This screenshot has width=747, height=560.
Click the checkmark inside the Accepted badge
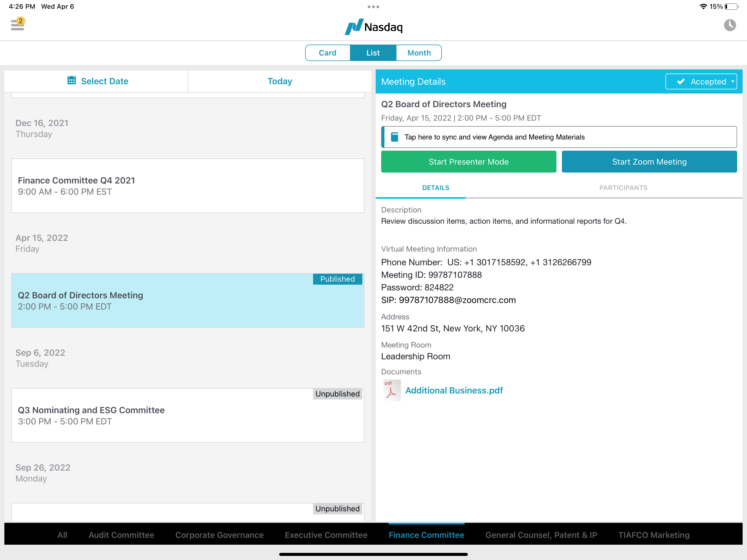coord(681,81)
